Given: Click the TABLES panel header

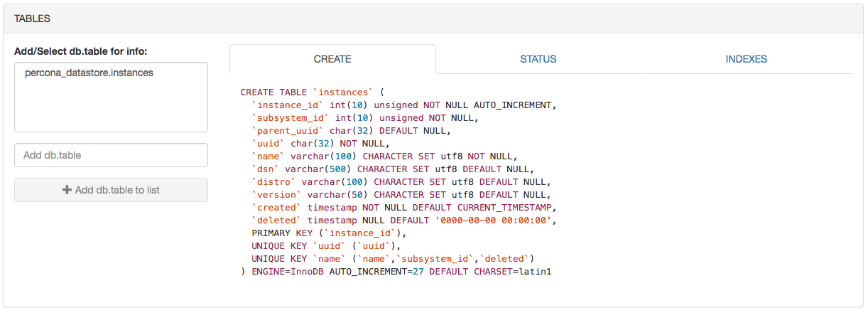Looking at the screenshot, I should point(434,18).
